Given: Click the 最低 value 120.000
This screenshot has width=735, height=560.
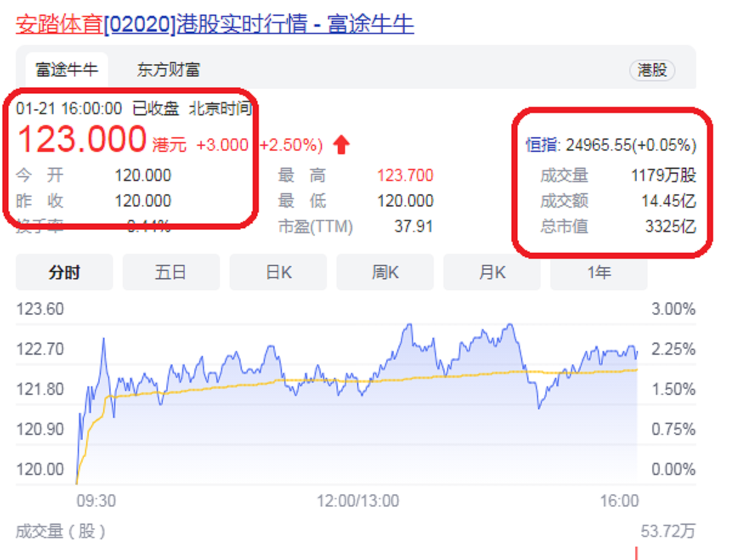Looking at the screenshot, I should pyautogui.click(x=405, y=200).
